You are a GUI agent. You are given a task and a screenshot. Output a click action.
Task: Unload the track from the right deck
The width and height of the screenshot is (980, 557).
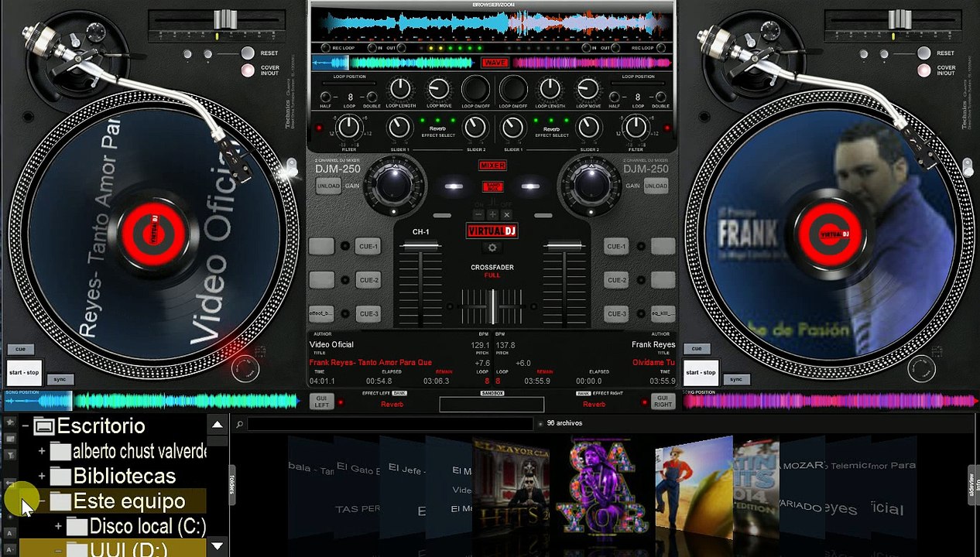click(x=656, y=186)
